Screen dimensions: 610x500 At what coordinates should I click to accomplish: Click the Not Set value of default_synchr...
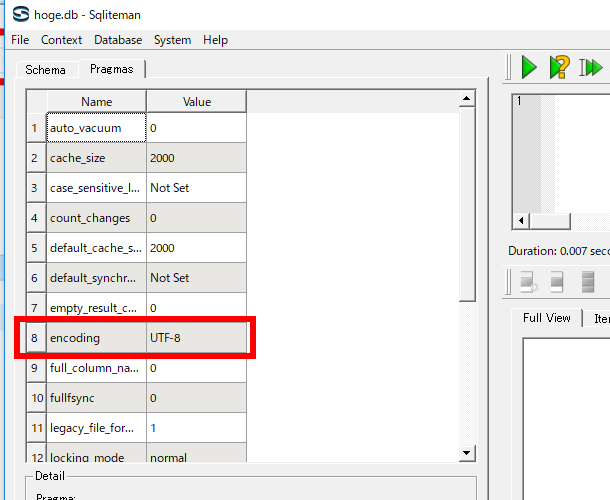(x=196, y=277)
